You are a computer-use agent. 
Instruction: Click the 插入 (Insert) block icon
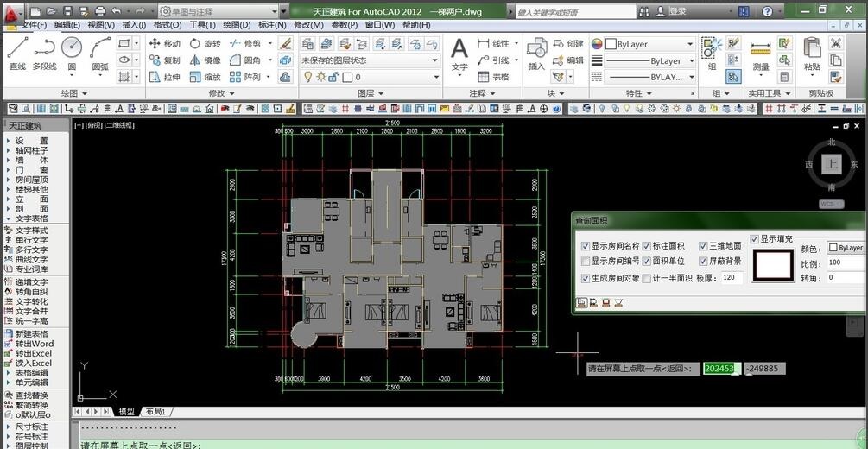click(536, 53)
